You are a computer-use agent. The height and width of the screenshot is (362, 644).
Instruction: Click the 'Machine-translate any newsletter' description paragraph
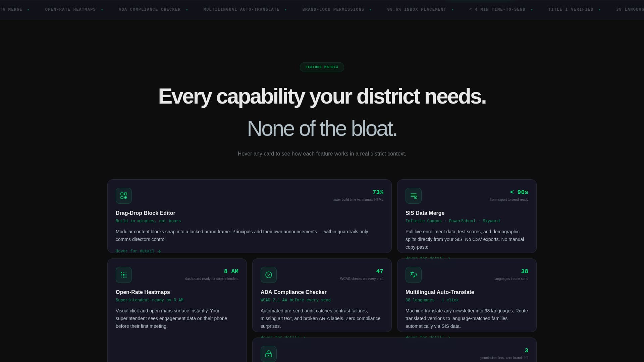(467, 318)
